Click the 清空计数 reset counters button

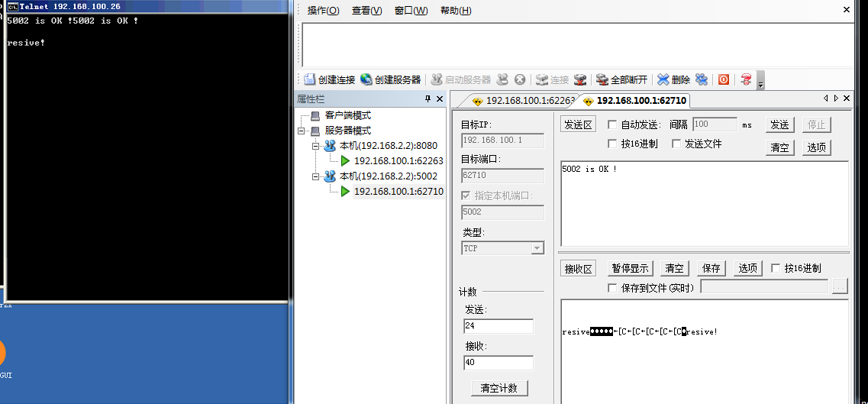[499, 388]
